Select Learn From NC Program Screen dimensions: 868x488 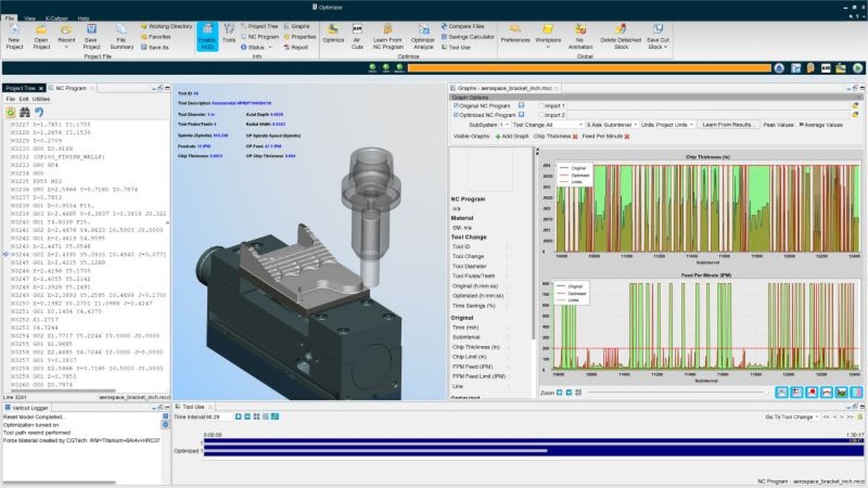coord(388,36)
